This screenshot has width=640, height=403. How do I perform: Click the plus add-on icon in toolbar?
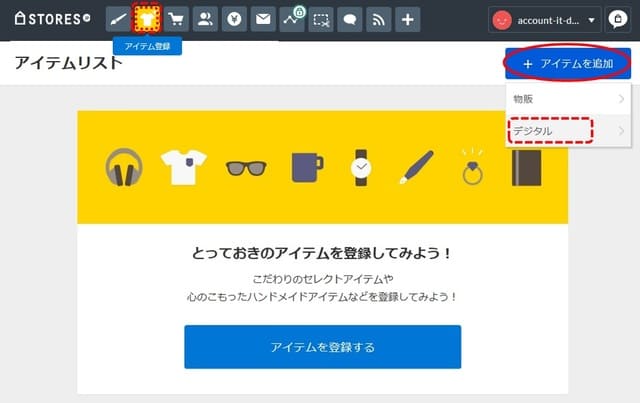[x=408, y=19]
